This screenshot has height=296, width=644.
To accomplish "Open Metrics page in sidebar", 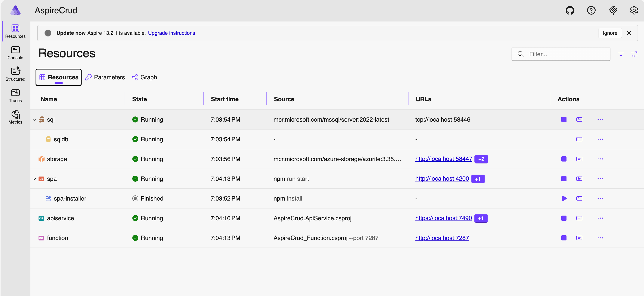I will click(15, 117).
